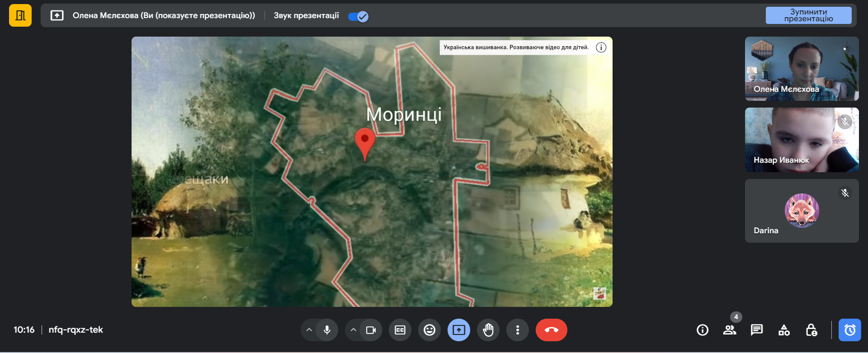Screen dimensions: 868x353
Task: Open the activities panel
Action: click(784, 330)
